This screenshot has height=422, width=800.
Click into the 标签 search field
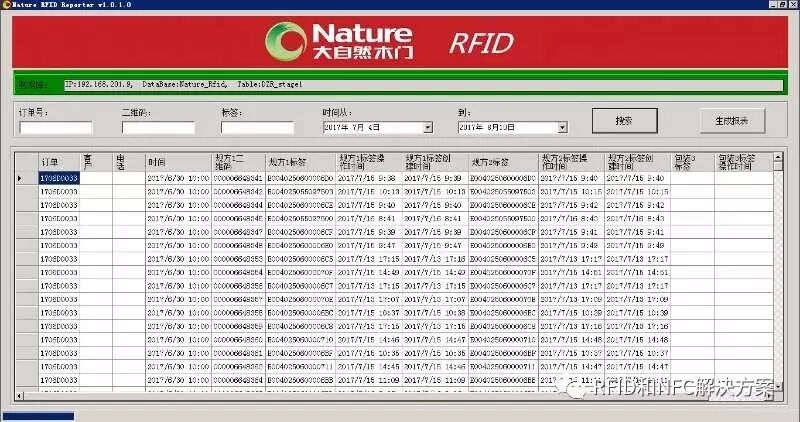pos(257,128)
